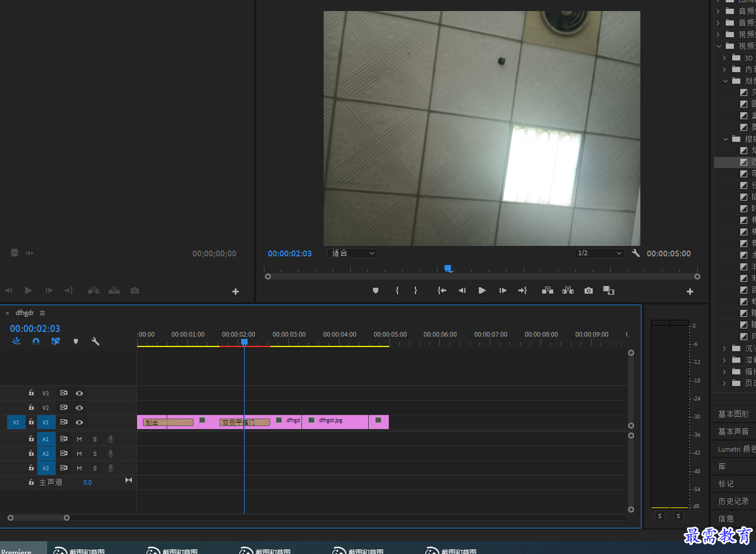
Task: Go to Out point in Program monitor
Action: point(523,291)
